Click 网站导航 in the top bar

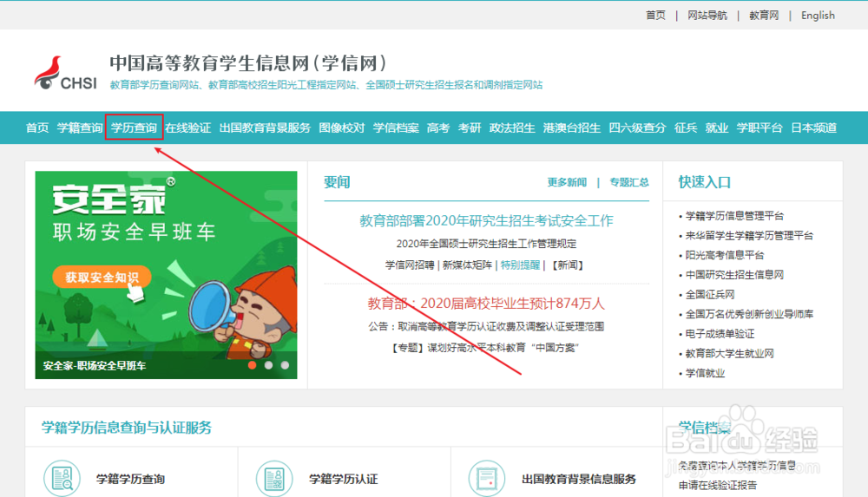[x=707, y=16]
